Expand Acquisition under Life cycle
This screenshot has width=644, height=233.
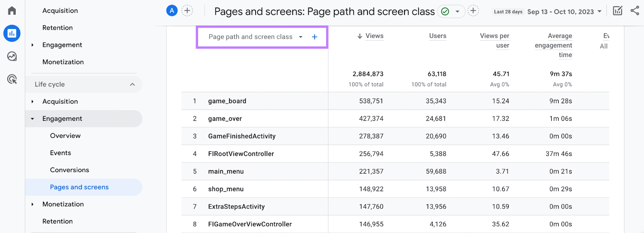[x=33, y=102]
